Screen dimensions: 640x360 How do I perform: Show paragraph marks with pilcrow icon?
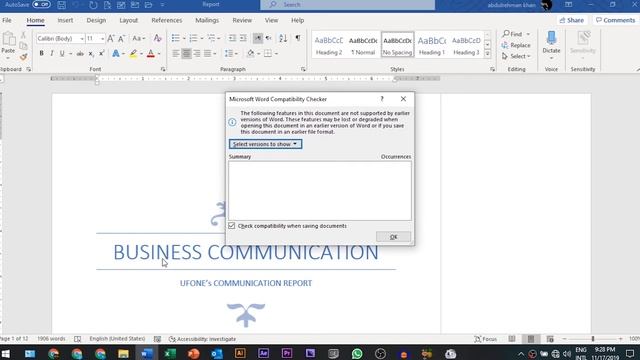tap(298, 38)
